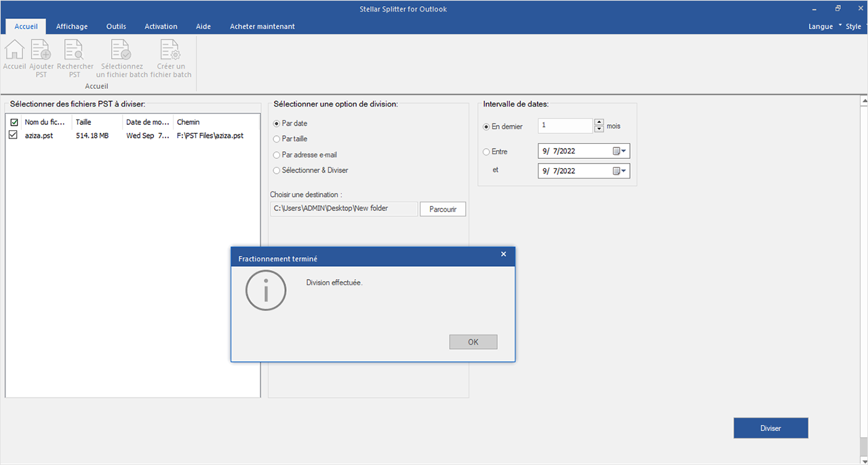The image size is (868, 465).
Task: Open the Affichage tab
Action: [x=72, y=26]
